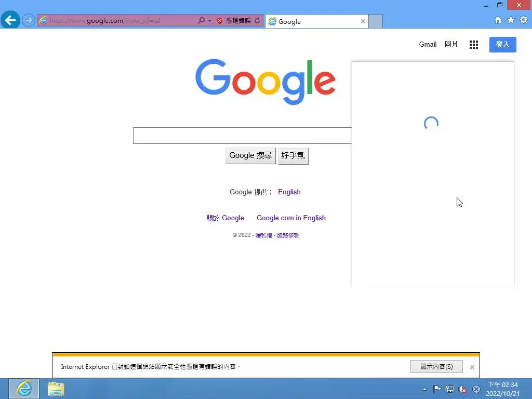The width and height of the screenshot is (532, 399).
Task: Click the 好手氣 lucky button
Action: [x=293, y=156]
